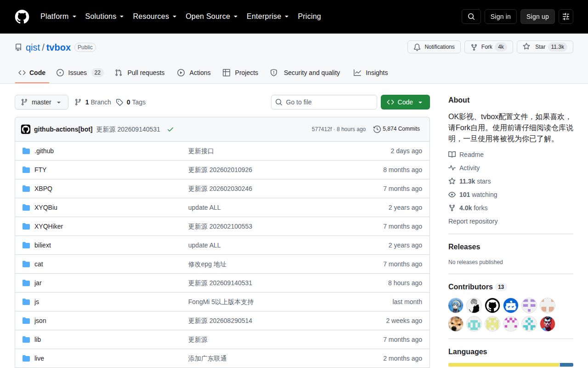Click the Go to file search field
Viewport: 588px width, 368px height.
324,102
